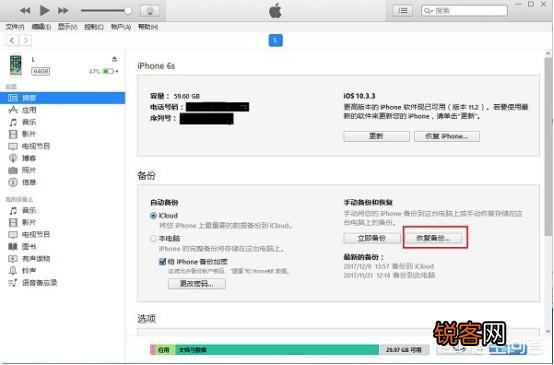Select the 摘要 summary item in sidebar
The width and height of the screenshot is (554, 365).
tap(63, 98)
